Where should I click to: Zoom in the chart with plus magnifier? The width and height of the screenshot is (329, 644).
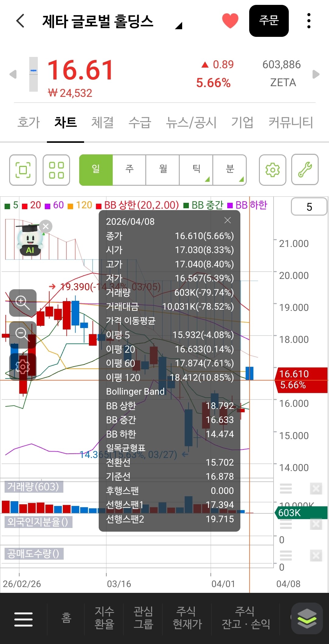pyautogui.click(x=23, y=303)
